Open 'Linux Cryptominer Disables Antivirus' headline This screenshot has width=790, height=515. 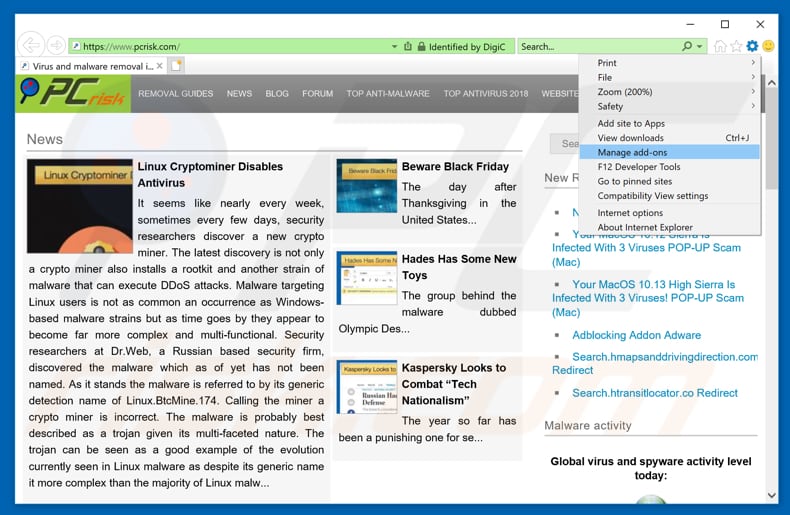[210, 174]
